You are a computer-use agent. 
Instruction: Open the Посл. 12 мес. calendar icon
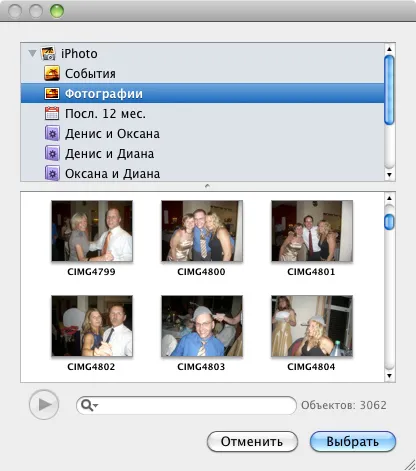coord(52,113)
